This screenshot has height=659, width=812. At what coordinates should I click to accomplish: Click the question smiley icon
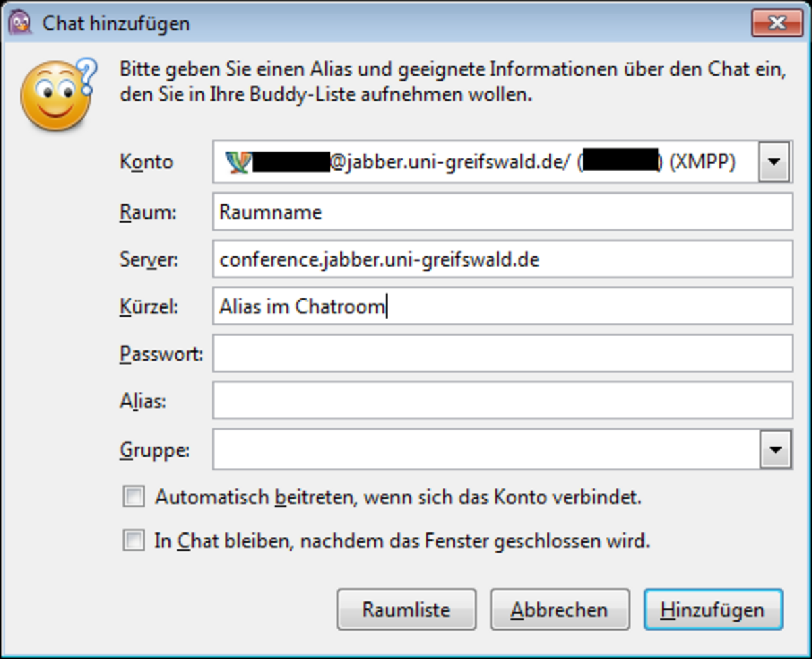tap(58, 95)
